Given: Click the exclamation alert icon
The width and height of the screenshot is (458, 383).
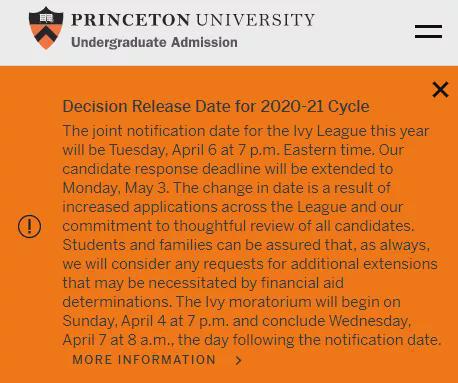Looking at the screenshot, I should [x=29, y=226].
